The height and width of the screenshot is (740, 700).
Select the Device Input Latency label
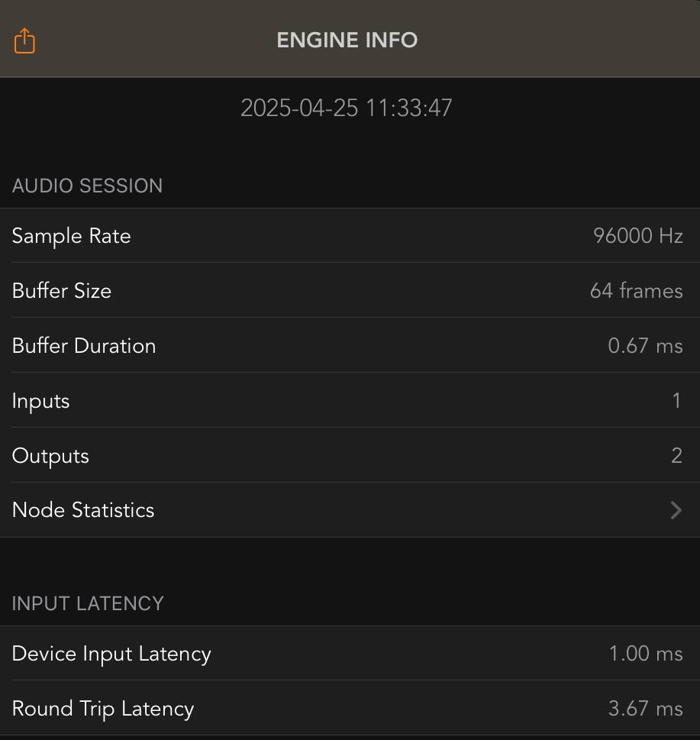click(x=111, y=654)
